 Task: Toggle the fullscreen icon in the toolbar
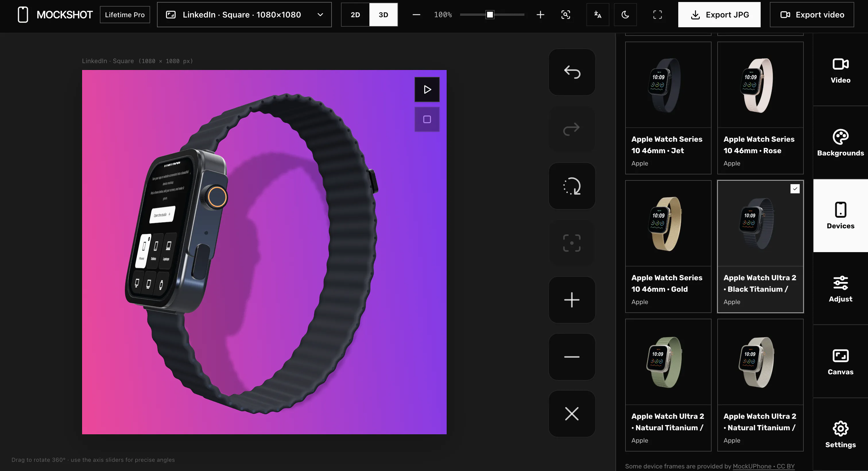point(657,14)
